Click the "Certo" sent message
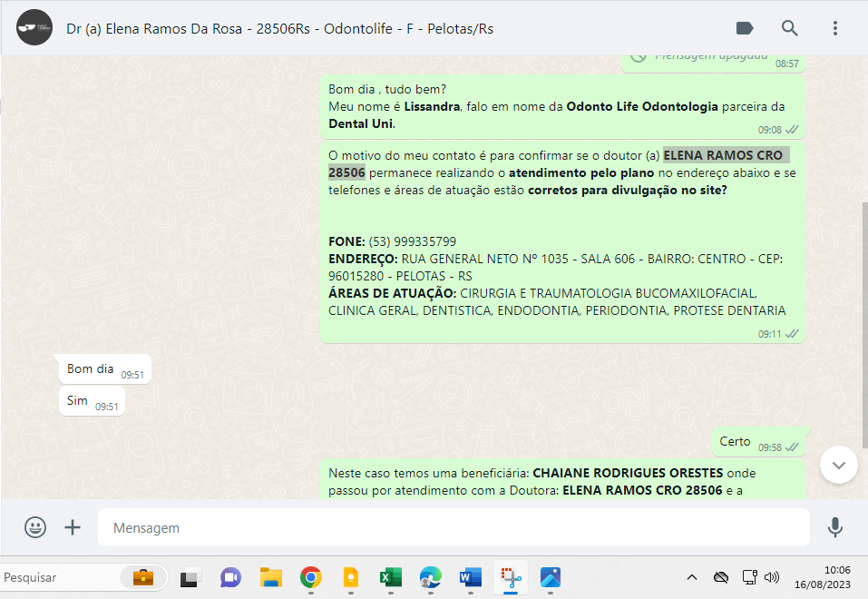 click(x=758, y=442)
